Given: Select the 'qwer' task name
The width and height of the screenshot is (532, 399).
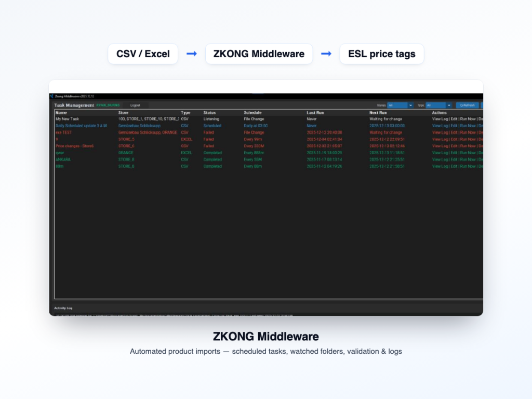Looking at the screenshot, I should (60, 153).
